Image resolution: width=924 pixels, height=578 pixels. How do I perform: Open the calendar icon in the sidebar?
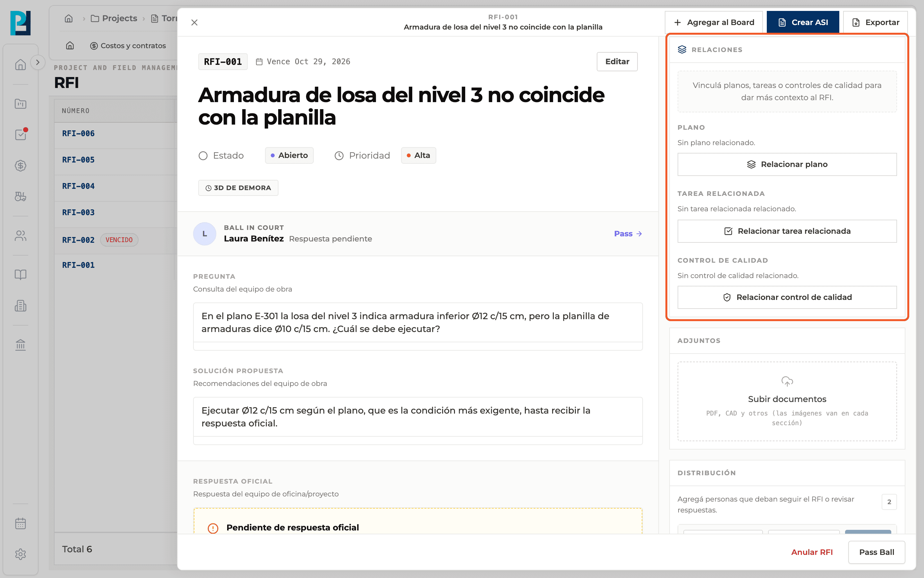[20, 523]
